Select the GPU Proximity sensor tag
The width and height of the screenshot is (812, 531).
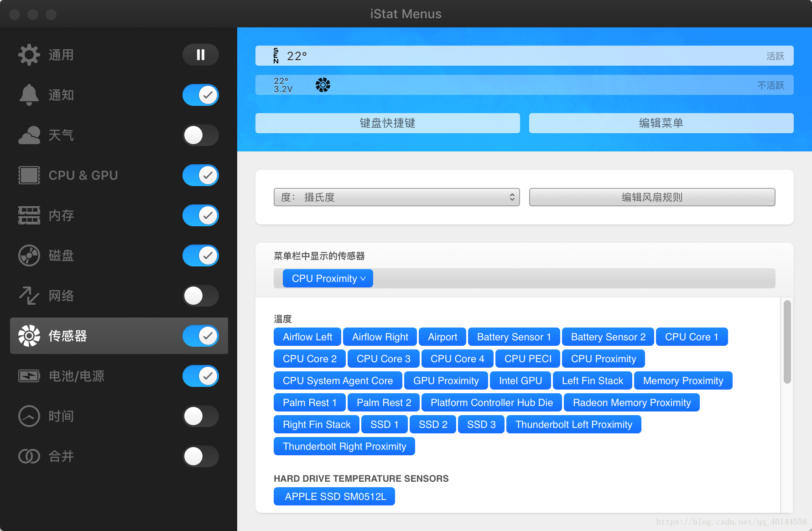[x=446, y=380]
